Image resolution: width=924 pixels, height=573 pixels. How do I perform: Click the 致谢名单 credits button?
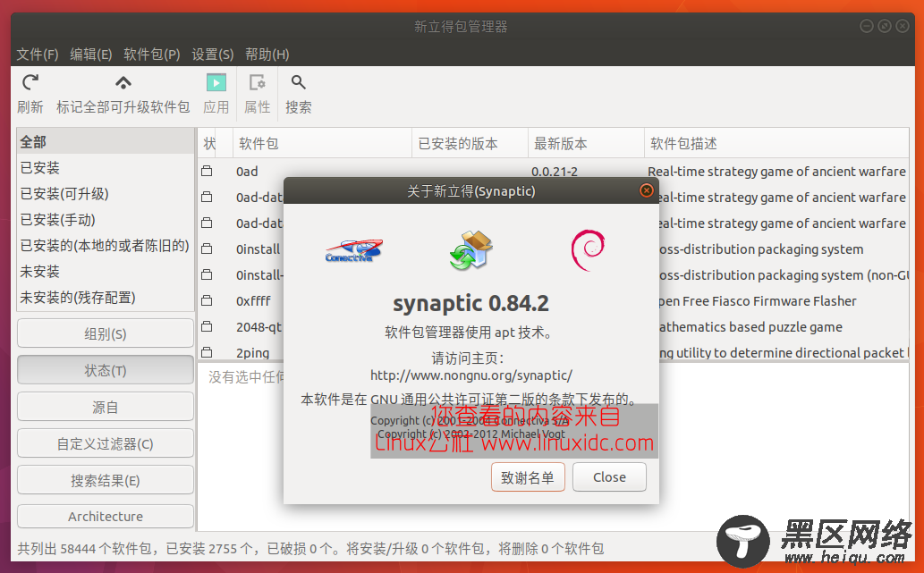click(528, 477)
